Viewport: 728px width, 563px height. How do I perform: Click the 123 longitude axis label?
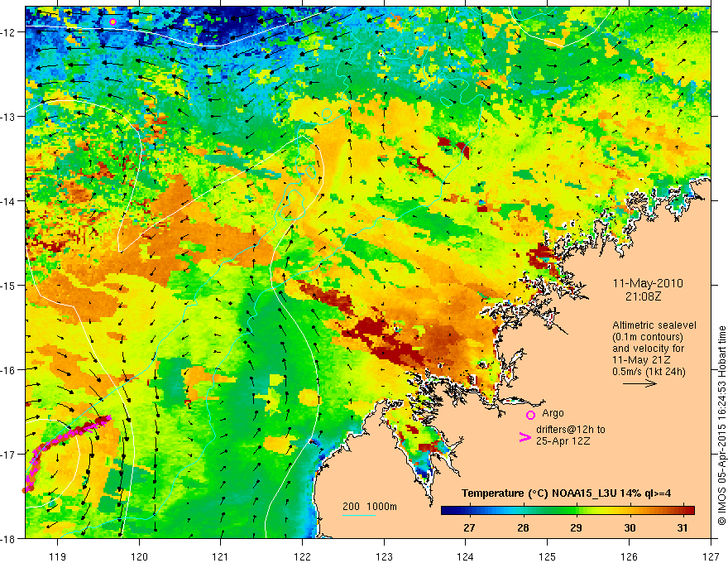[384, 556]
